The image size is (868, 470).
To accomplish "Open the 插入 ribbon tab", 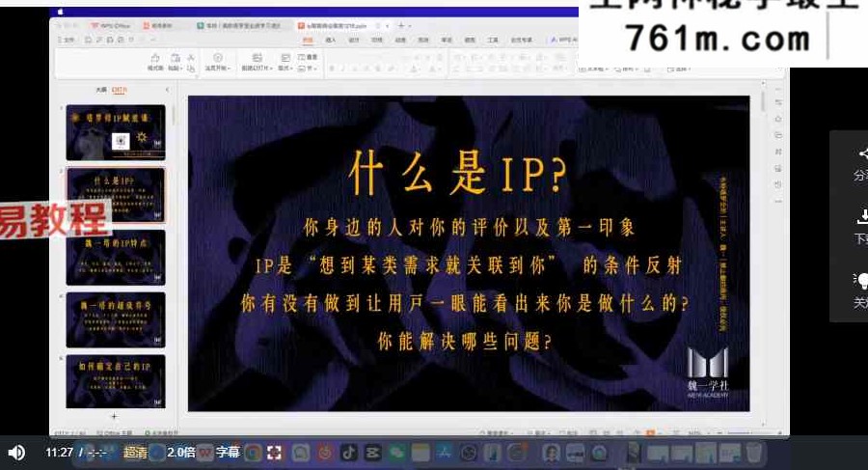I will (331, 40).
